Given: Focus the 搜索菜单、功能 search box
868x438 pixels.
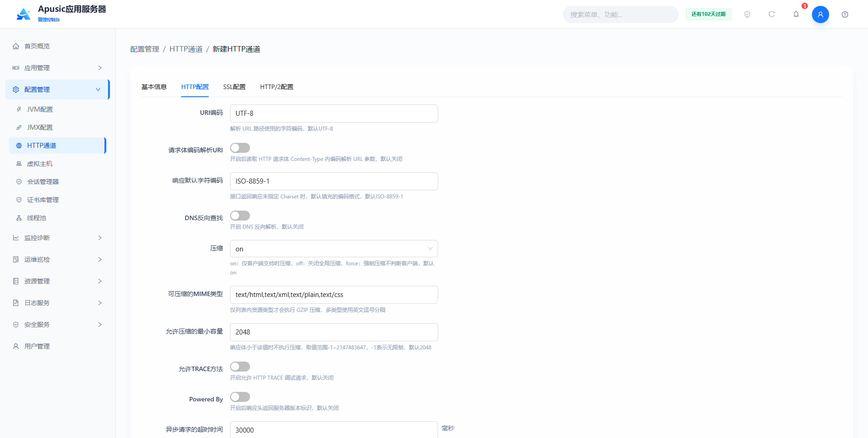Looking at the screenshot, I should [x=620, y=14].
